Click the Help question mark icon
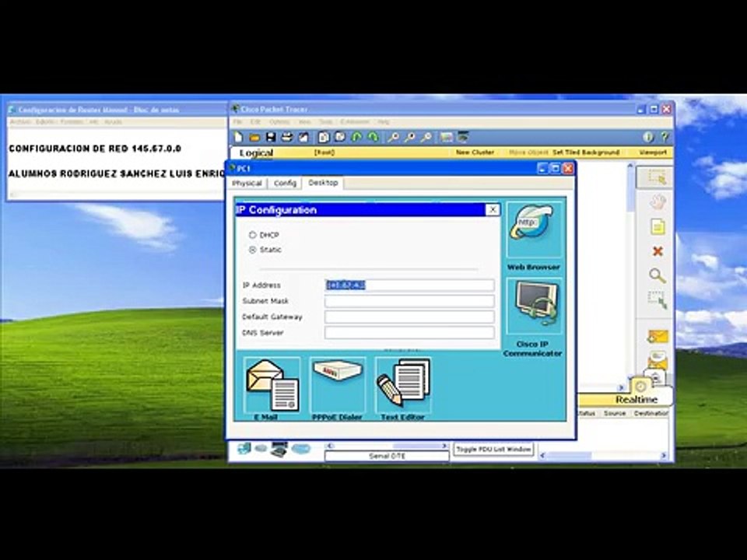 point(665,138)
